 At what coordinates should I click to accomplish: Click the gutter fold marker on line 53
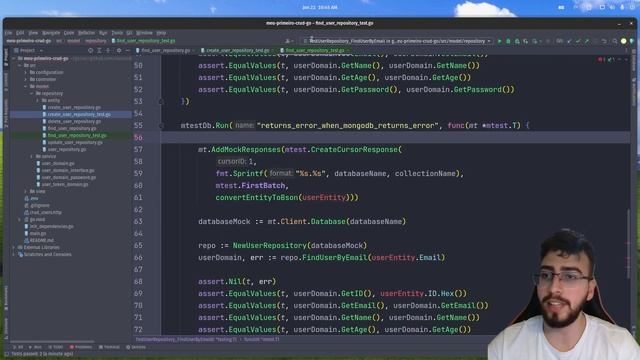(161, 101)
